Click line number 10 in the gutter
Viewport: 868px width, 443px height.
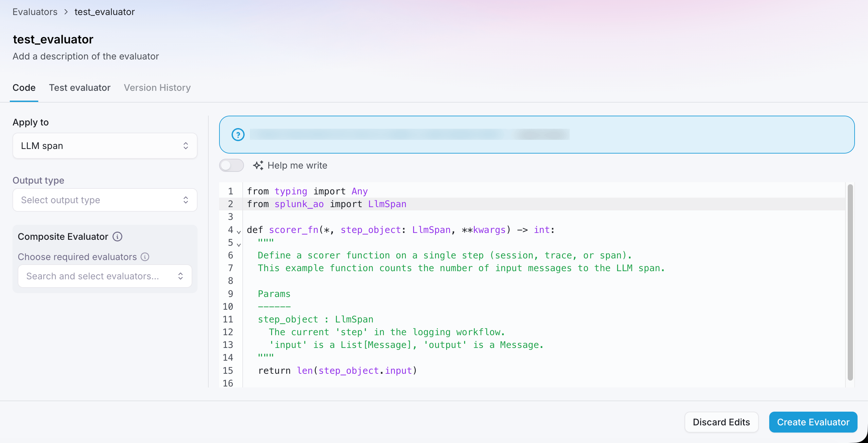point(228,306)
